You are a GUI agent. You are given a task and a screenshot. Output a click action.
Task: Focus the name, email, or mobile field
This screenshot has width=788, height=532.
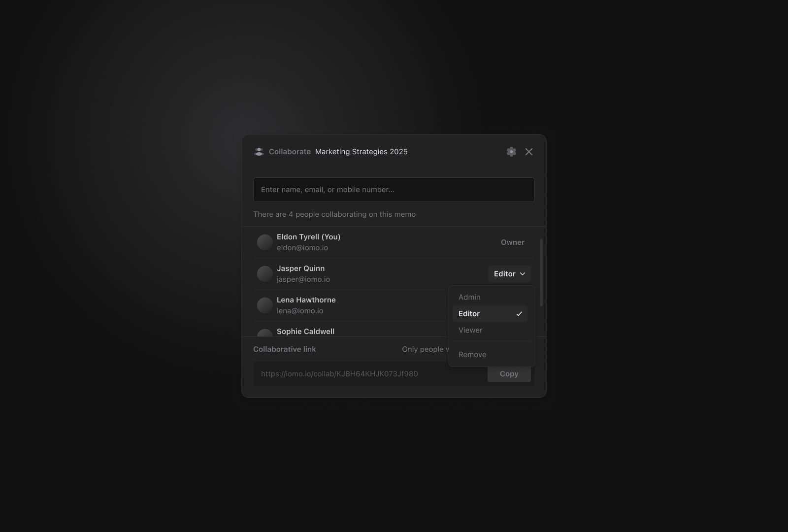tap(394, 190)
